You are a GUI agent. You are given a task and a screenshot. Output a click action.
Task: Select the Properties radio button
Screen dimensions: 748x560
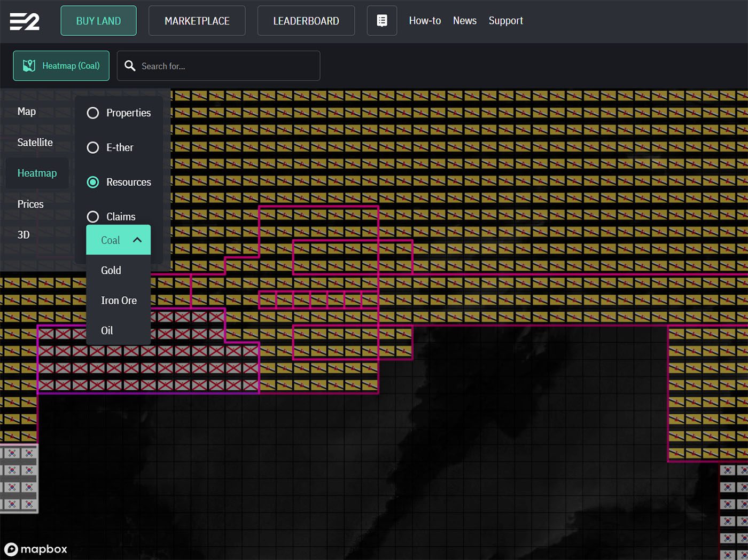pos(93,113)
